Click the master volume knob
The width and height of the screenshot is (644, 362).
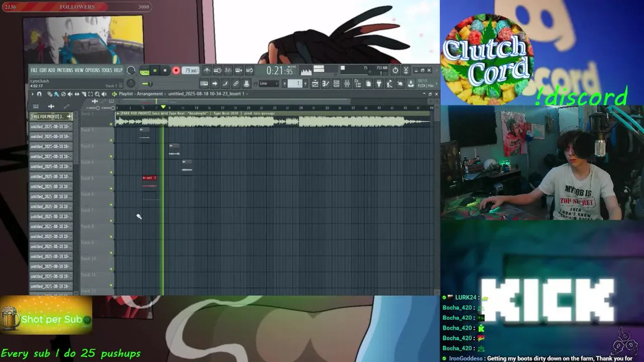131,70
